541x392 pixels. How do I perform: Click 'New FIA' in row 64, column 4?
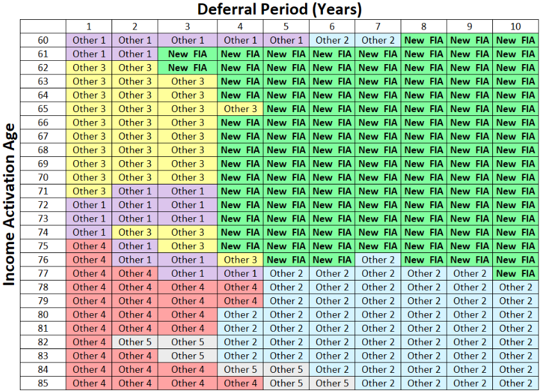(240, 95)
